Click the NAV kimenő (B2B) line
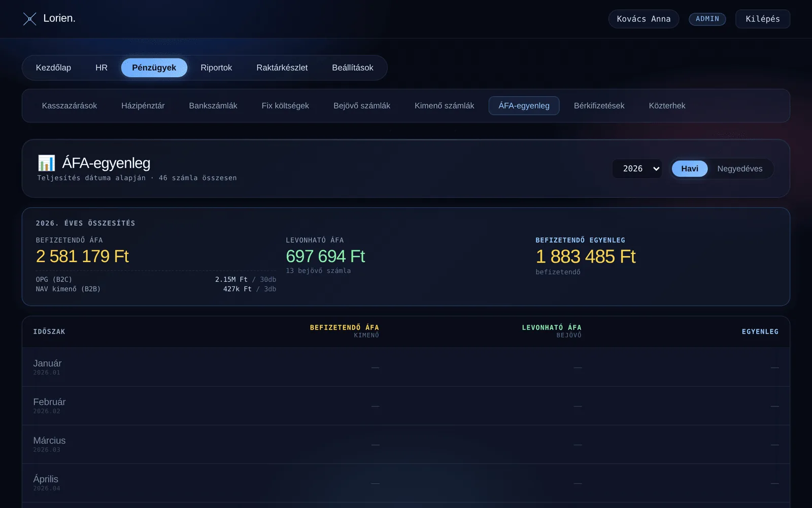This screenshot has width=812, height=508. pyautogui.click(x=156, y=289)
